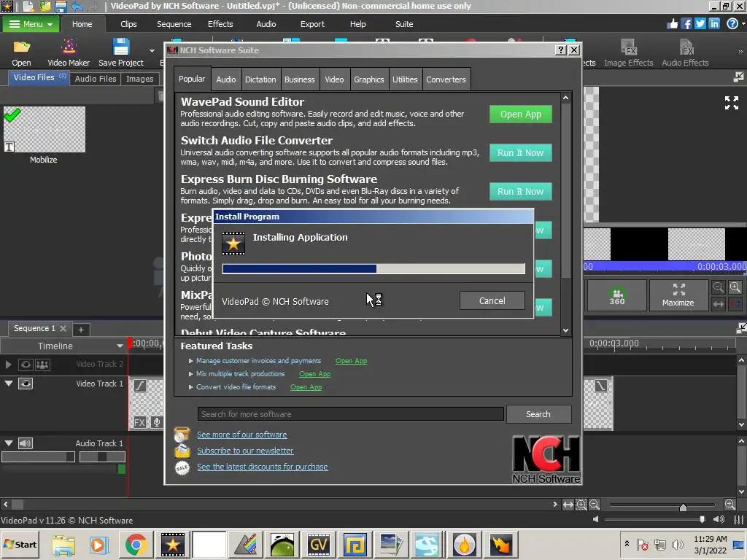Screen dimensions: 747x560
Task: Collapse Audio Track 1 with the triangle
Action: pyautogui.click(x=9, y=443)
